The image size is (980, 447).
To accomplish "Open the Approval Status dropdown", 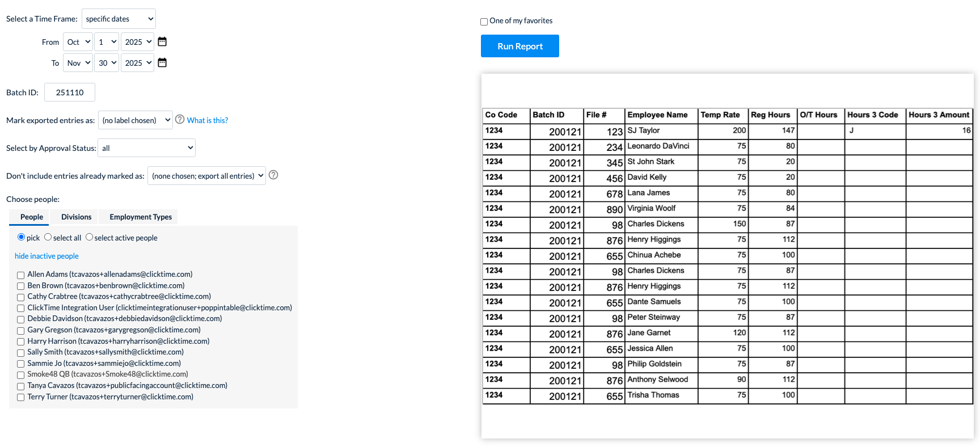I will [x=146, y=148].
